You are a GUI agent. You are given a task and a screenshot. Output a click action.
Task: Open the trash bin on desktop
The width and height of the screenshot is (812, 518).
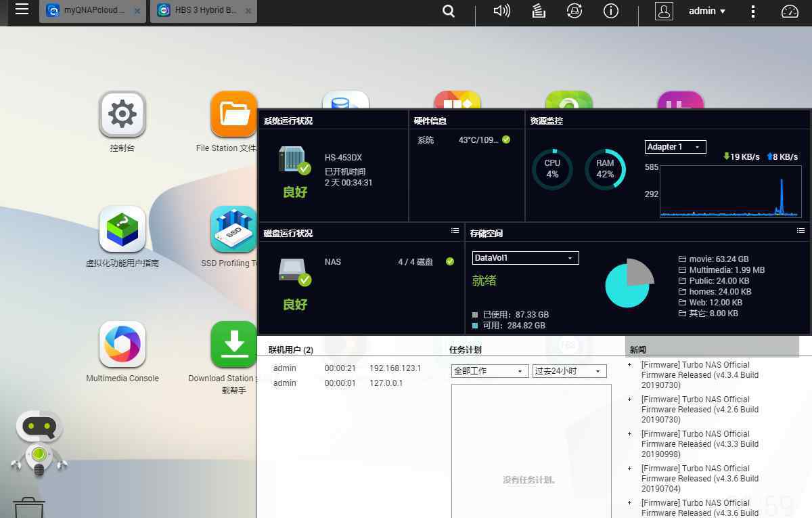29,508
